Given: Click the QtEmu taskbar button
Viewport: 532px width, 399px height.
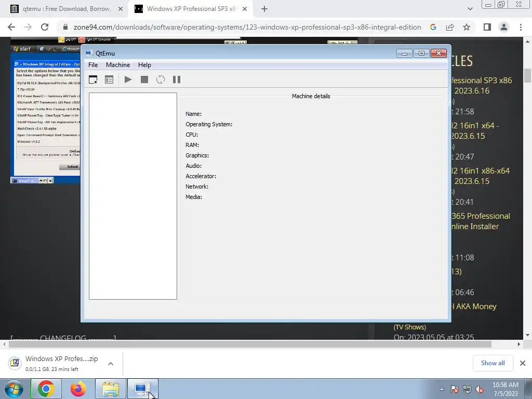Looking at the screenshot, I should click(142, 389).
